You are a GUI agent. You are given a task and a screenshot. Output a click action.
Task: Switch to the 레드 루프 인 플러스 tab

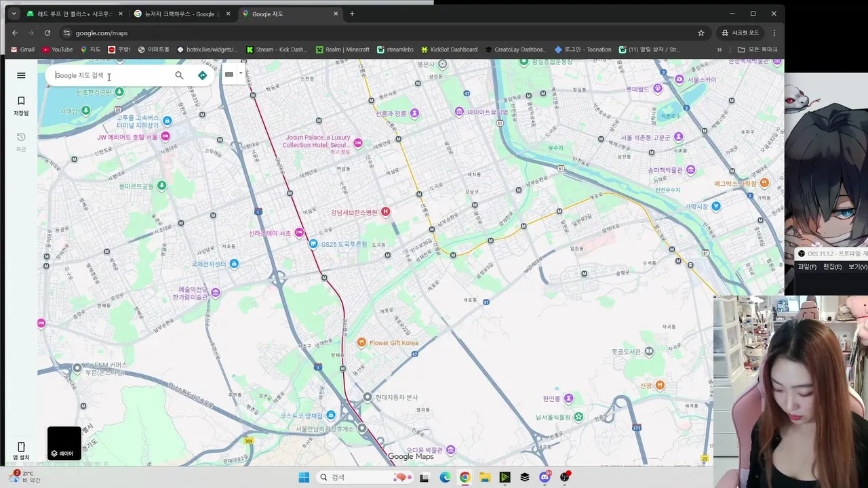pos(75,14)
